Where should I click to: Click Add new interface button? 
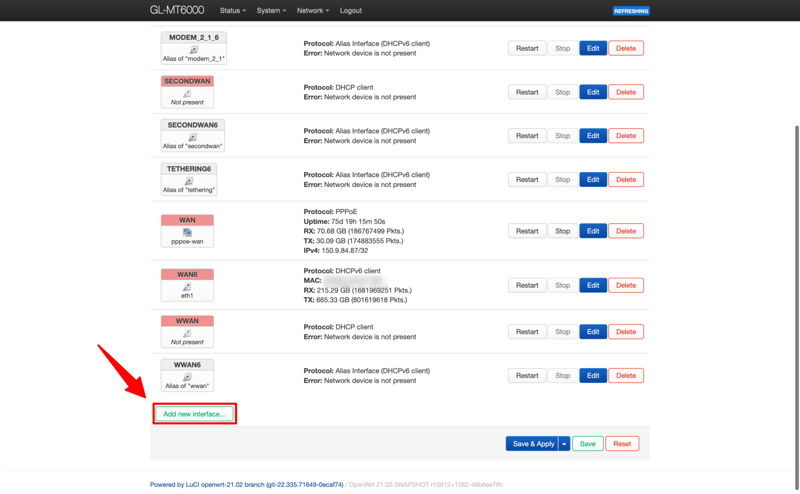(194, 414)
